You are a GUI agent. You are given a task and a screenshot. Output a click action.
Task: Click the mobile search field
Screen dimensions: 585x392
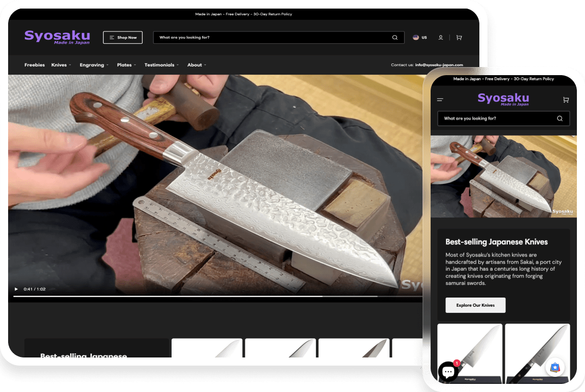pyautogui.click(x=504, y=118)
